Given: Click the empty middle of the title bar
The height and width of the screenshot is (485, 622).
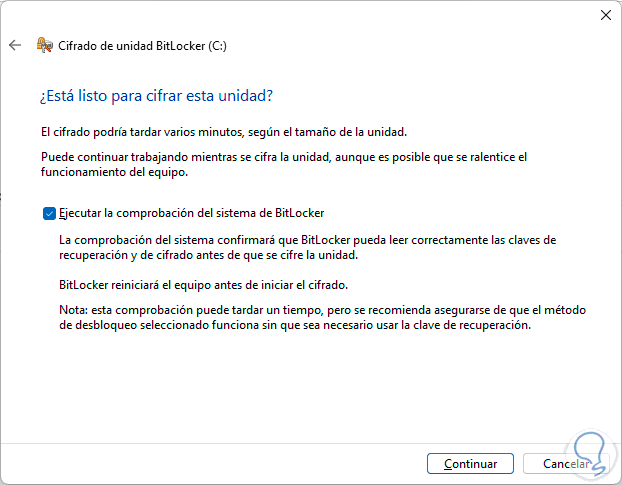Looking at the screenshot, I should tap(300, 15).
